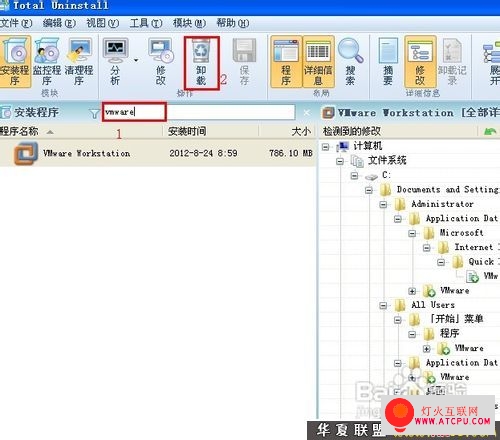Viewport: 500px width, 440px height.
Task: Collapse the Microsoft folder node
Action: 412,233
